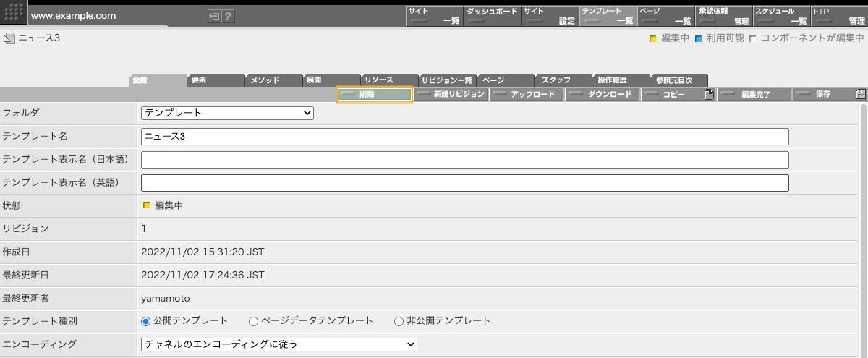Open the 承認依頼 管理 navigation menu
Viewport: 868px width, 358px height.
click(x=723, y=16)
